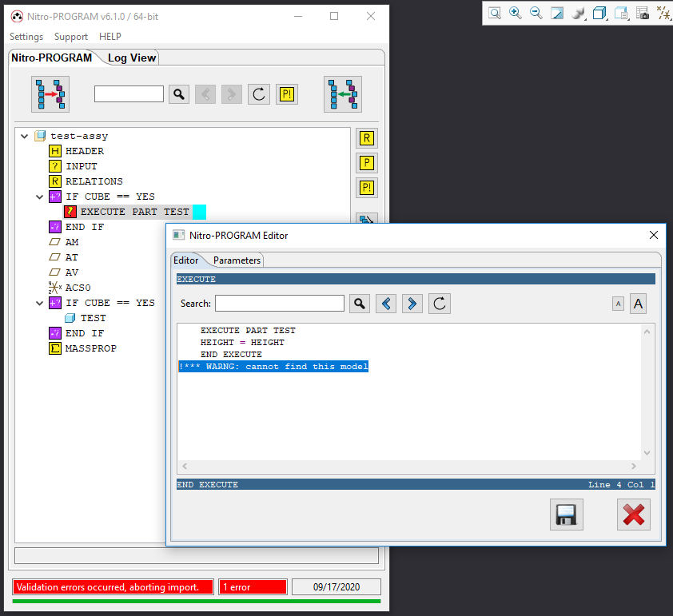
Task: Click the 1 error status indicator
Action: point(253,586)
